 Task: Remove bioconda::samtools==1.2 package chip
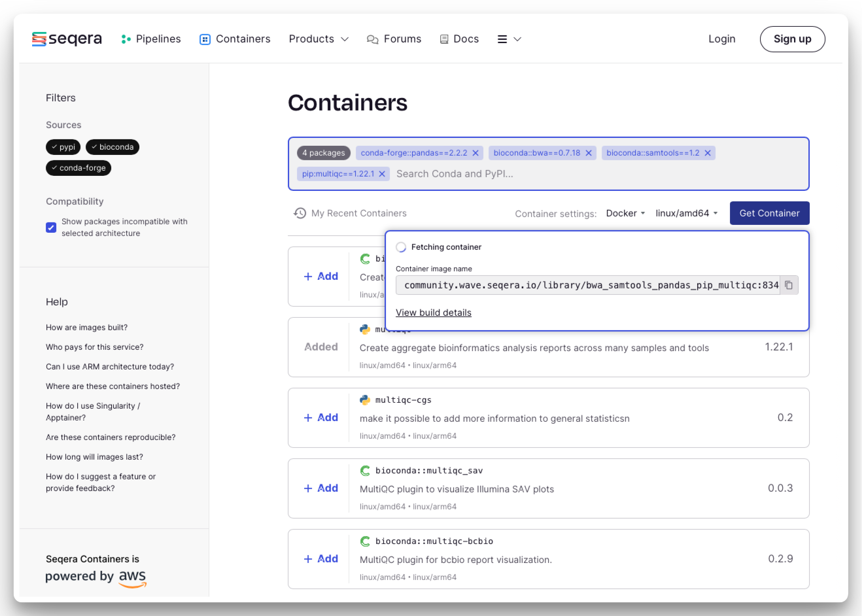click(708, 153)
